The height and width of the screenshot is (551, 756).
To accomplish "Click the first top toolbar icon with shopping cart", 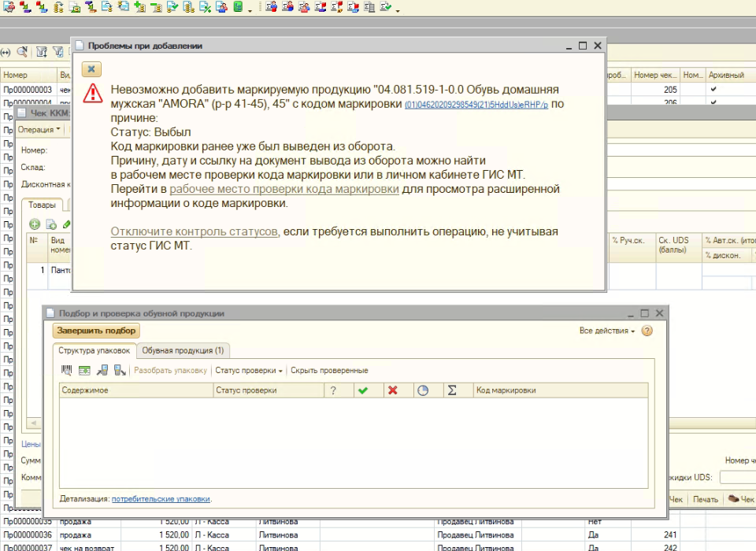I will (9, 7).
